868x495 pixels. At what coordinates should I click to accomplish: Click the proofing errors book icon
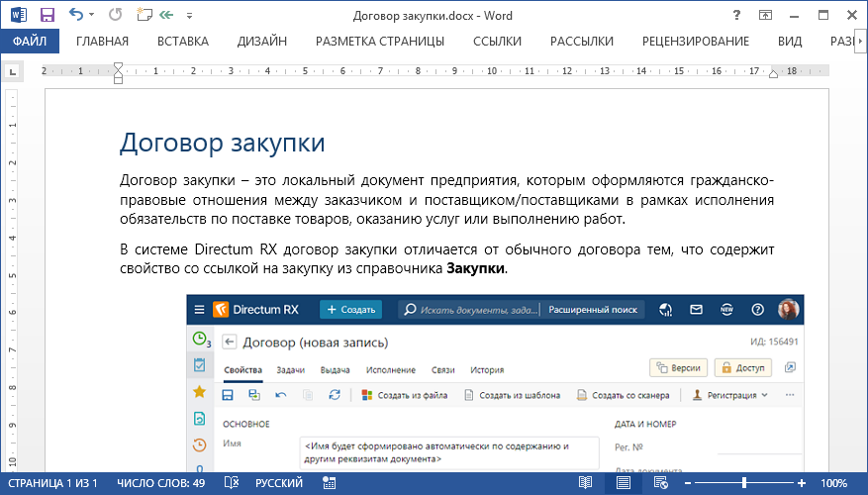pos(232,483)
